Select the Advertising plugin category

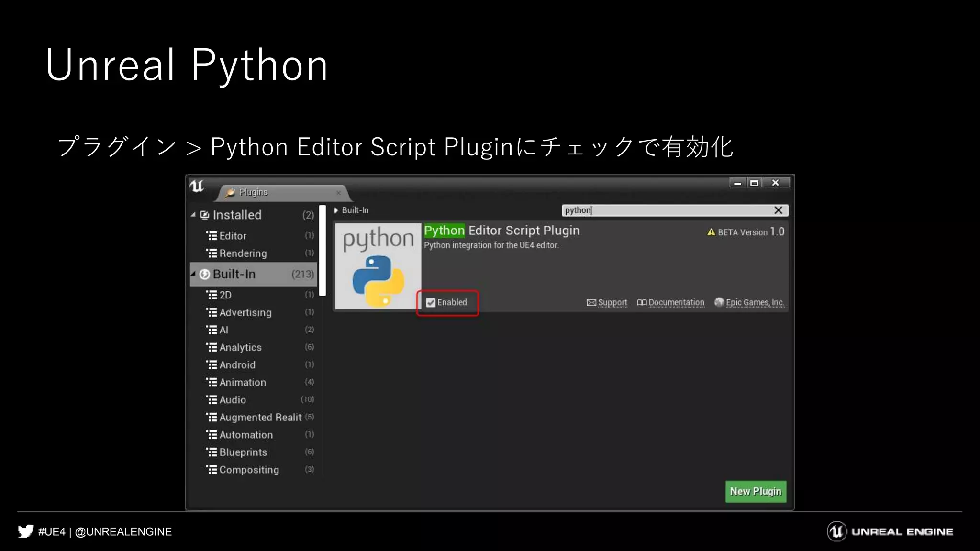pyautogui.click(x=260, y=312)
